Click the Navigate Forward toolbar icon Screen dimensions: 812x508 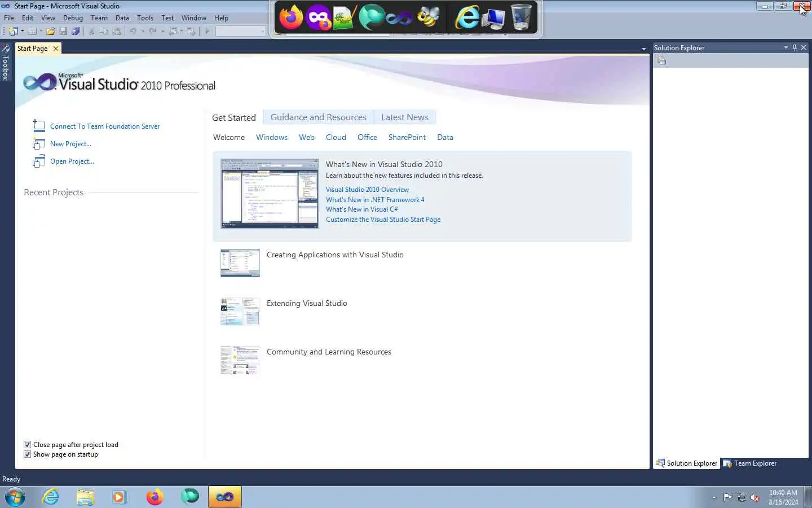click(191, 32)
